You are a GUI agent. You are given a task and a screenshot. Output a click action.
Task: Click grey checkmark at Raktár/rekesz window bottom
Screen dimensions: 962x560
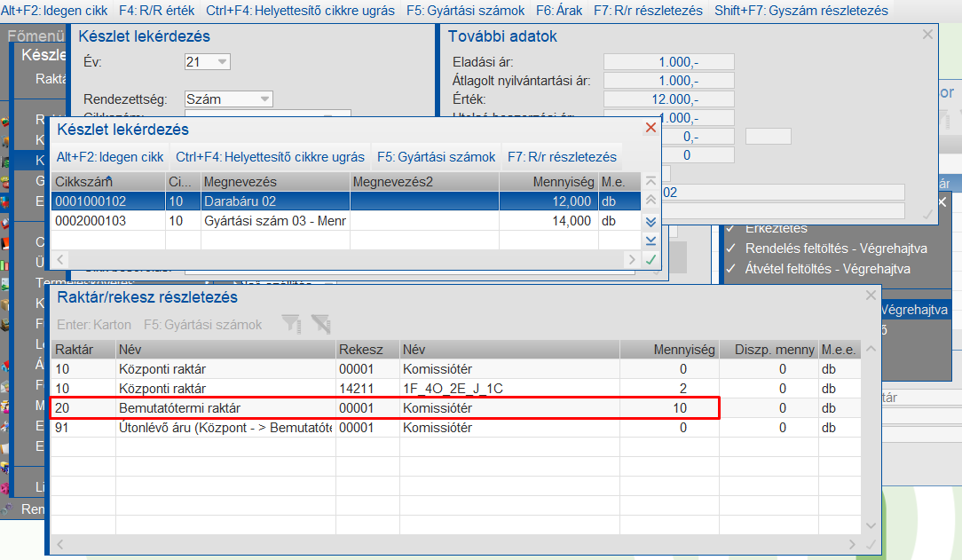pos(871,544)
